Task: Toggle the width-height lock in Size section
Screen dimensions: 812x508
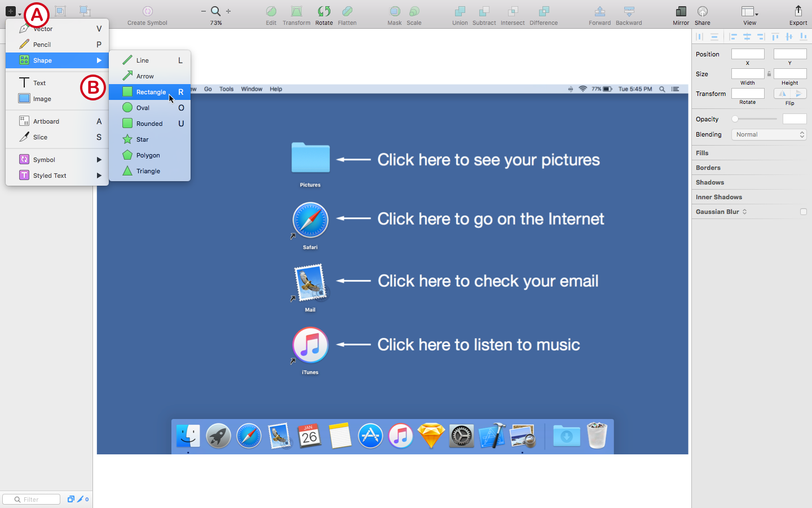Action: (x=769, y=73)
